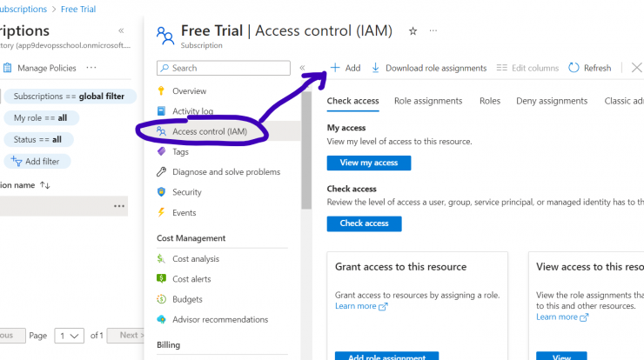
Task: Open the more options ellipsis beside the title
Action: (433, 30)
